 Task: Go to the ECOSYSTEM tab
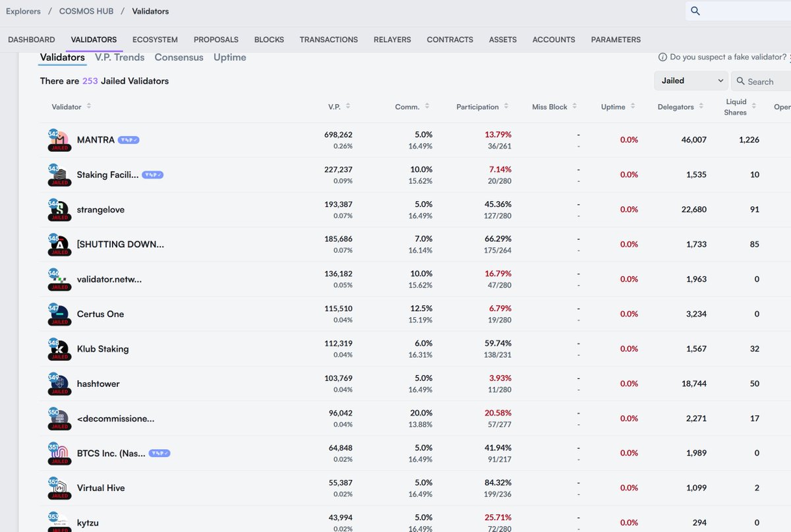(155, 40)
